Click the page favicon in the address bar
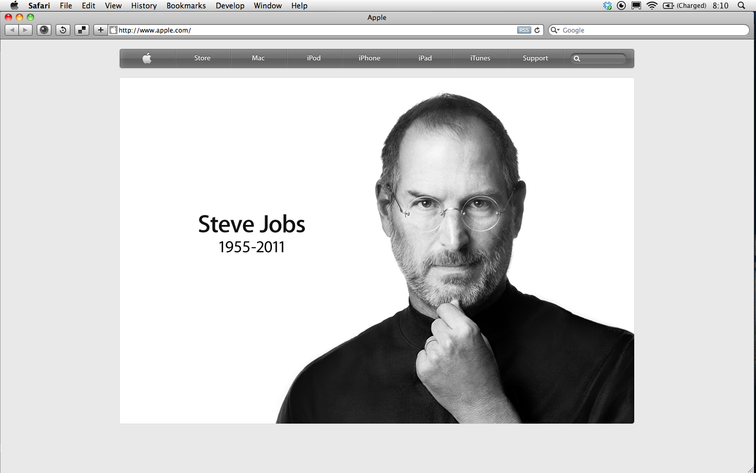The image size is (756, 473). coord(113,30)
